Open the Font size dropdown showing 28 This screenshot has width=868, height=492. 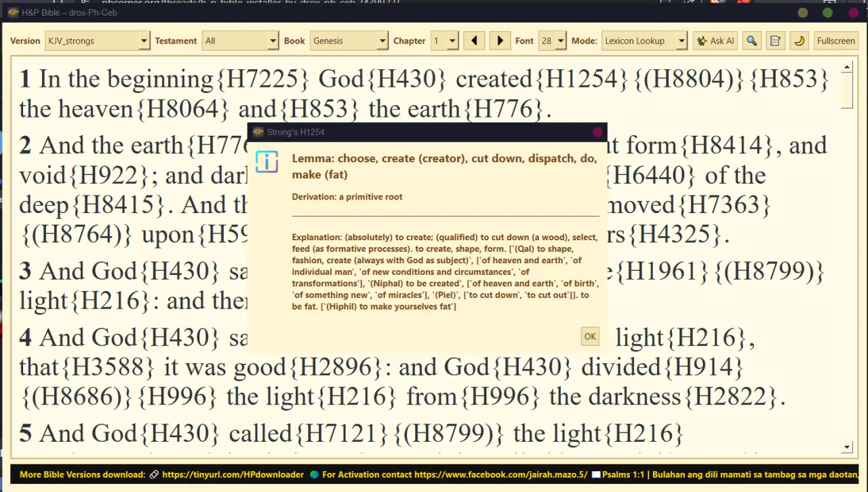(x=552, y=41)
